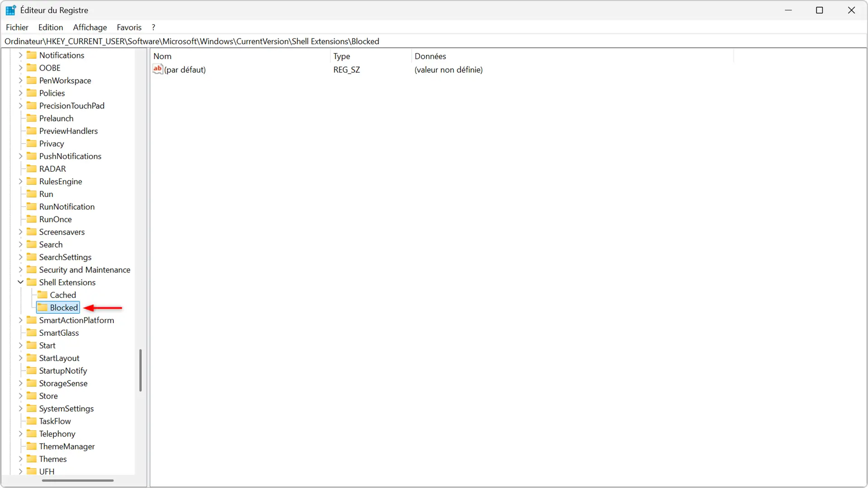Viewport: 868px width, 488px height.
Task: Click the RADAR folder icon
Action: click(32, 169)
